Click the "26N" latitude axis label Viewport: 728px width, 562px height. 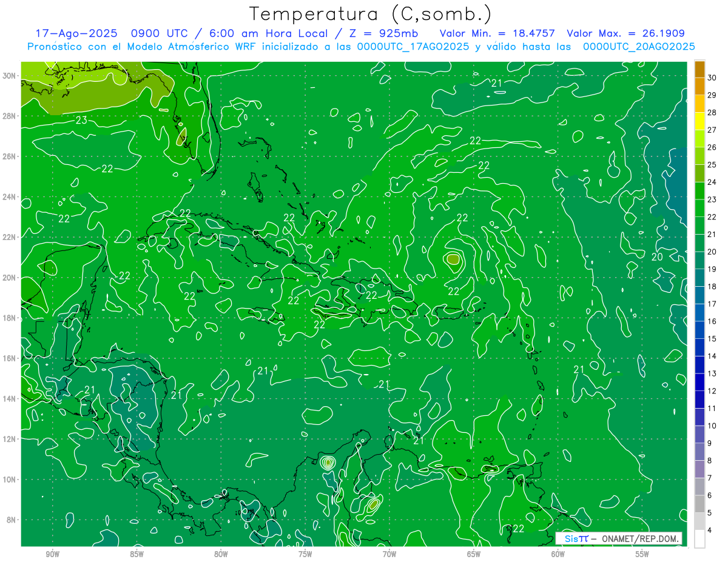pos(9,156)
